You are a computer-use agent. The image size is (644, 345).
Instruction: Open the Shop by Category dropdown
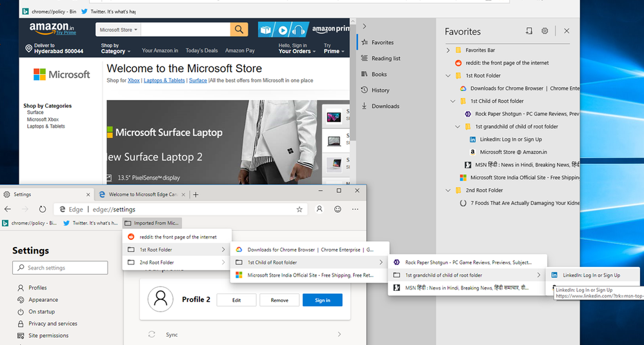coord(116,48)
